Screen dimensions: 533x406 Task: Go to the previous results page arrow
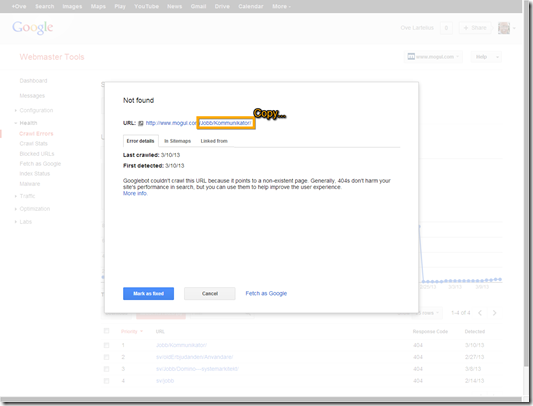click(480, 313)
